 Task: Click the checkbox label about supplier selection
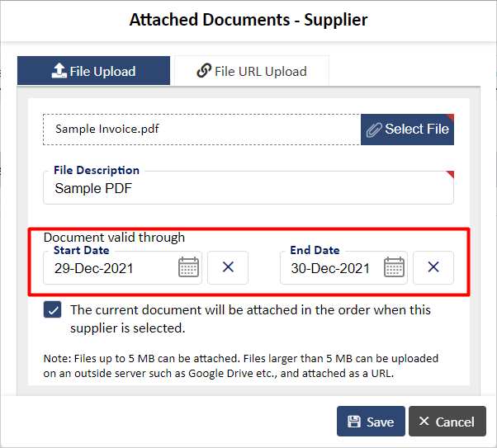point(250,318)
